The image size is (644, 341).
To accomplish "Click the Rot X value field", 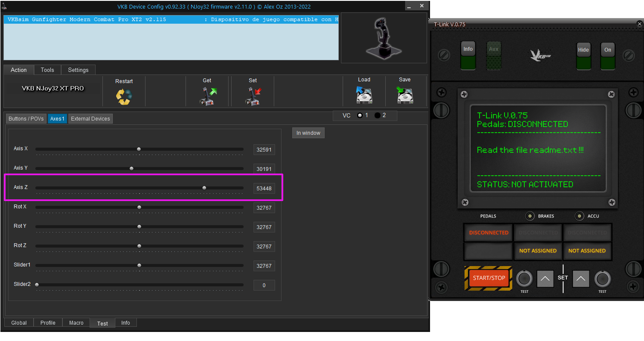I will tap(264, 208).
